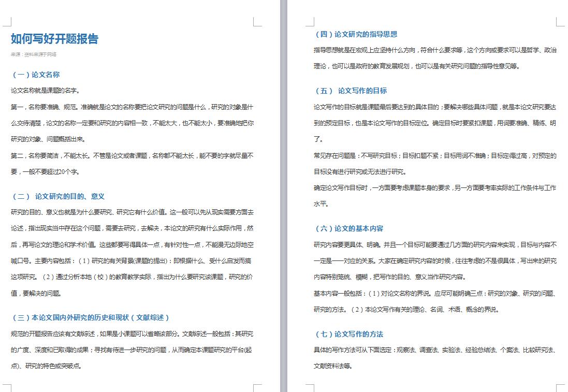Click the source line 来源：资料来源于网络
Viewport: 568px width, 392px height.
point(34,54)
